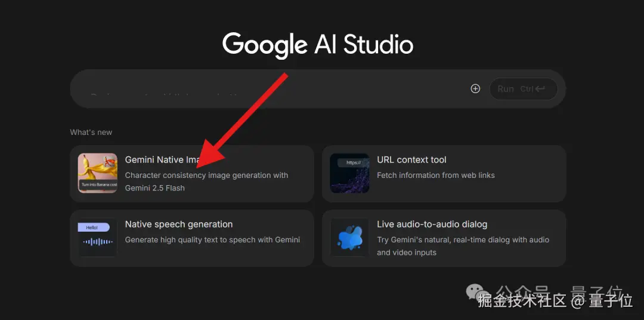Click the 'What's new' heading
This screenshot has height=320, width=644.
point(91,133)
